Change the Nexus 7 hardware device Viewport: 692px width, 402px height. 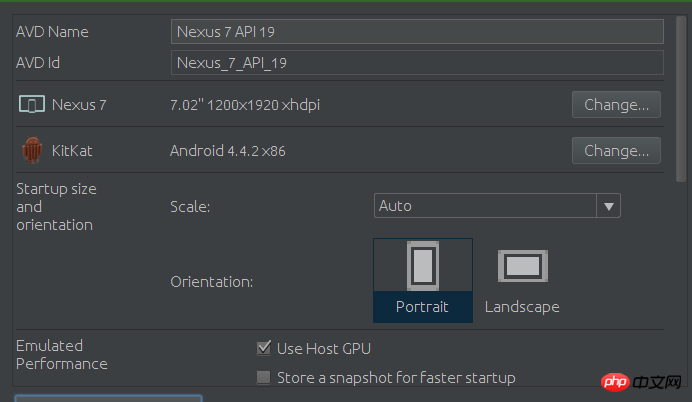tap(616, 105)
